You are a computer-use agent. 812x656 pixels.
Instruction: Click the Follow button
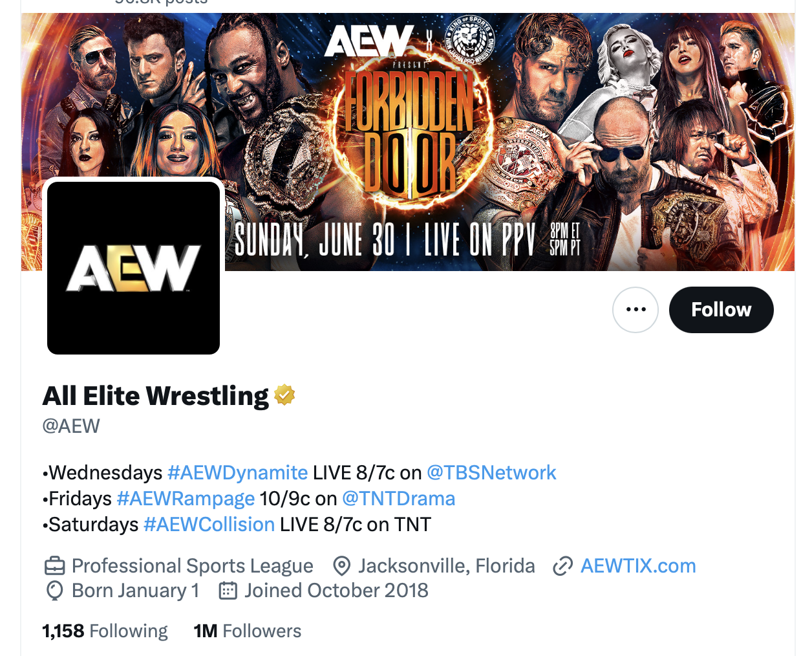(x=721, y=310)
